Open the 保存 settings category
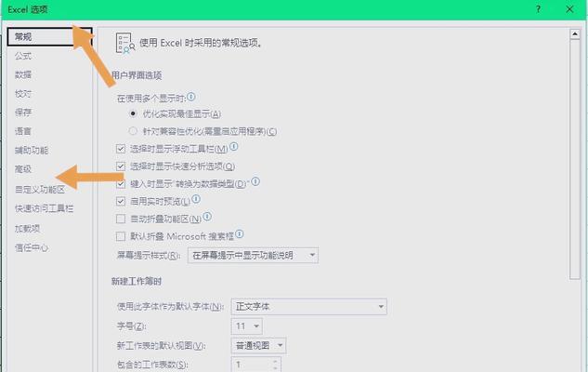 click(x=23, y=113)
